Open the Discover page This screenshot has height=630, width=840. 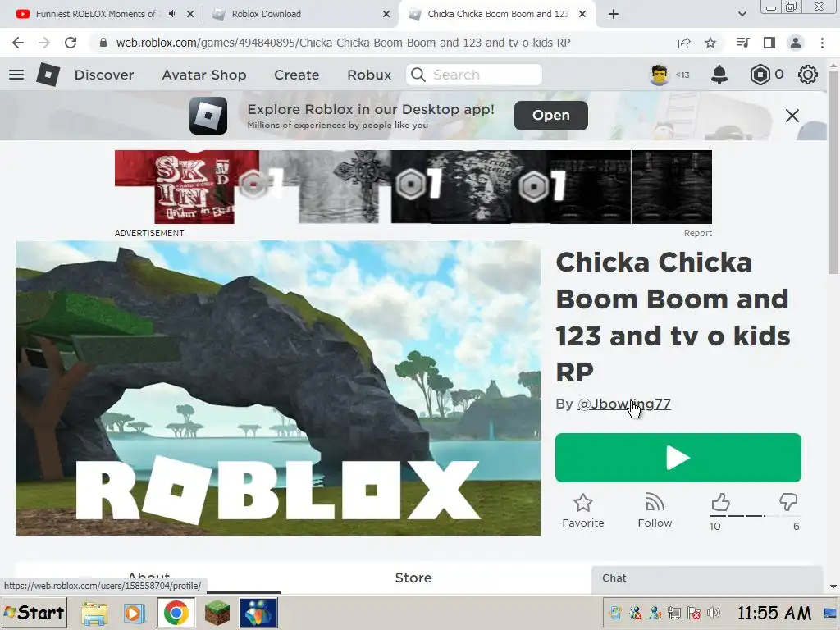[x=104, y=75]
